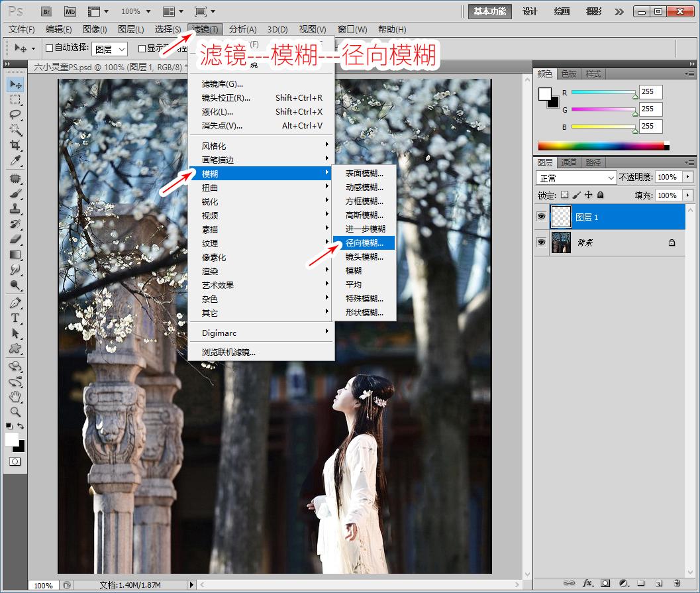700x593 pixels.
Task: Select the Rectangular Marquee tool
Action: point(16,99)
